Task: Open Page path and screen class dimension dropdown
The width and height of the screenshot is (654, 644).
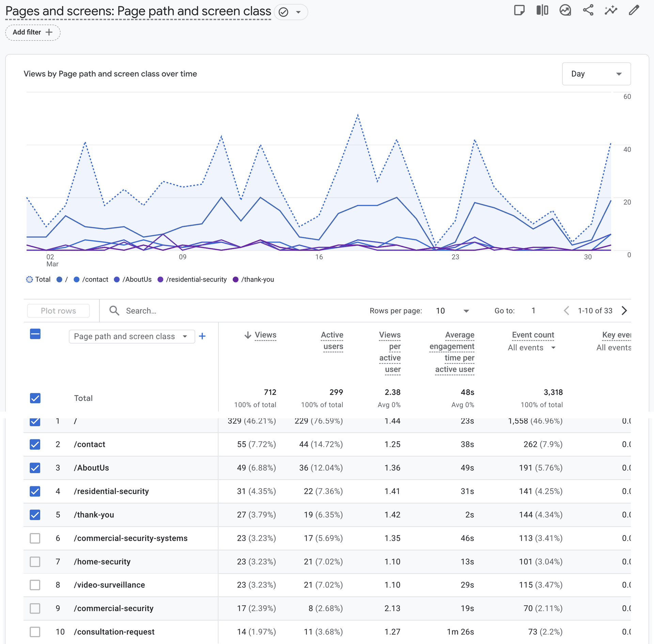Action: [x=131, y=336]
